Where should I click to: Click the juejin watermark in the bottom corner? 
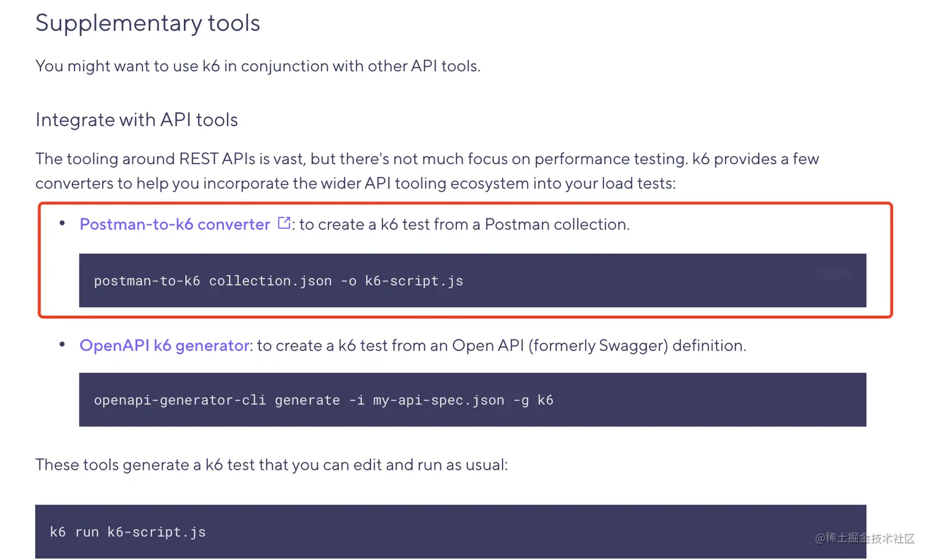pyautogui.click(x=864, y=538)
